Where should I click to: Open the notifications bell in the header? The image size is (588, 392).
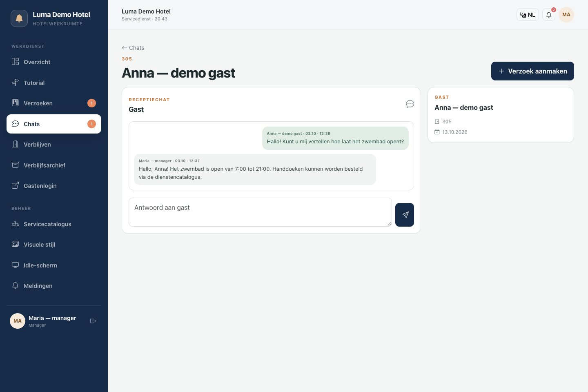(x=549, y=15)
